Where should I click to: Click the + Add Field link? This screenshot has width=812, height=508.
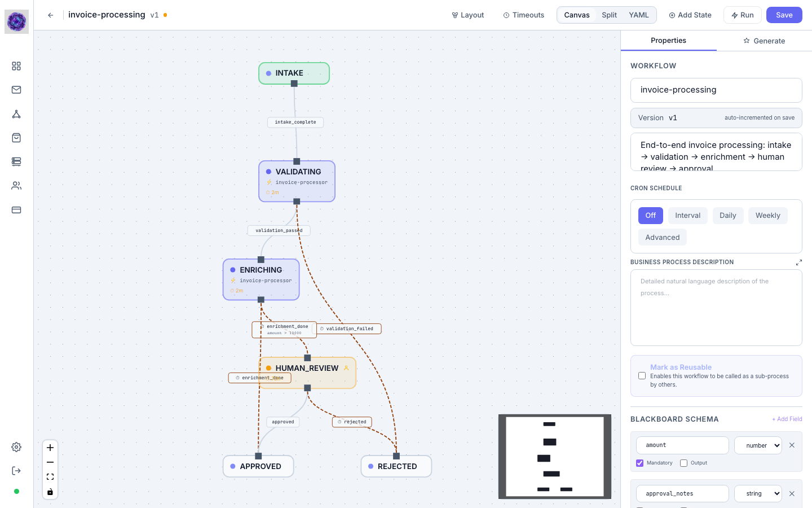[x=787, y=419]
